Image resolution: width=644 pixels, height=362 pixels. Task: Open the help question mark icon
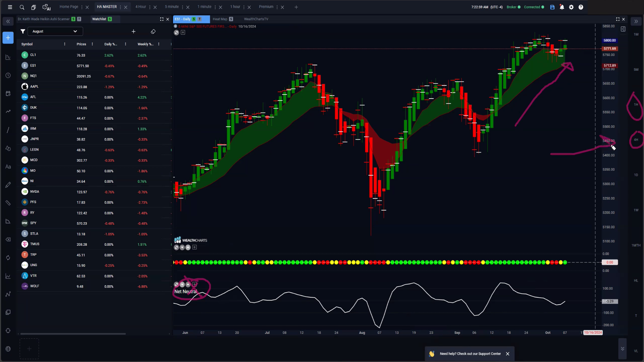pos(581,7)
